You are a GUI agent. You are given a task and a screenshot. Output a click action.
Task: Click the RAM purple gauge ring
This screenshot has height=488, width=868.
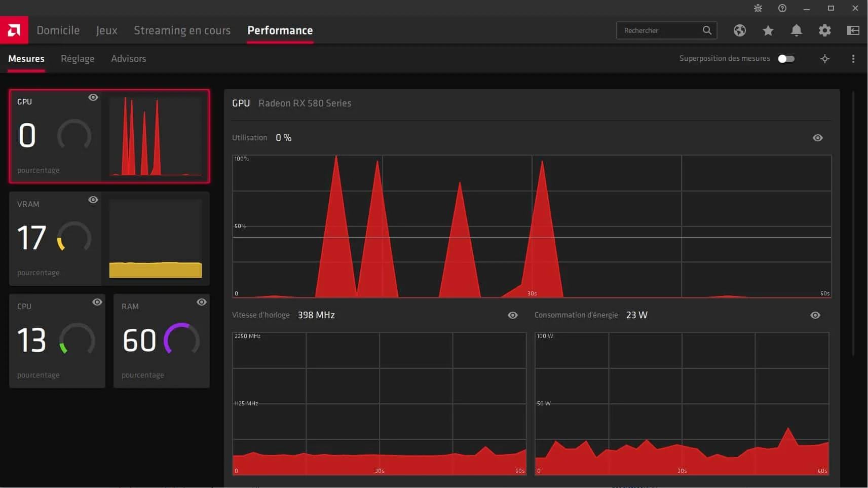(x=181, y=340)
